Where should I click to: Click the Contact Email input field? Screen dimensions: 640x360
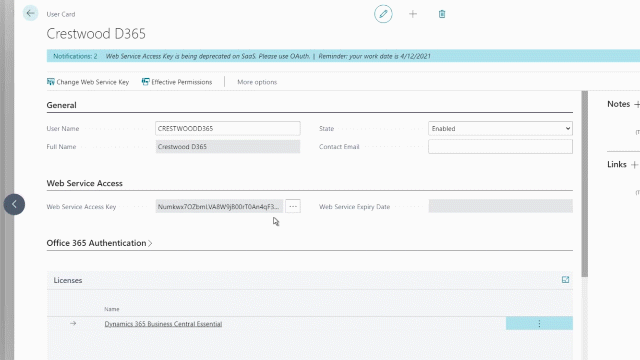click(500, 147)
